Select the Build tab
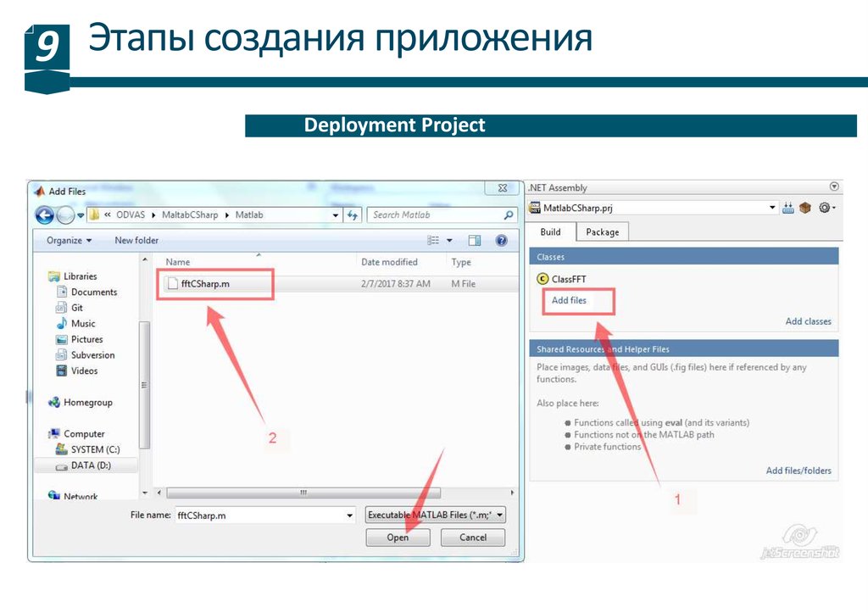 tap(550, 232)
